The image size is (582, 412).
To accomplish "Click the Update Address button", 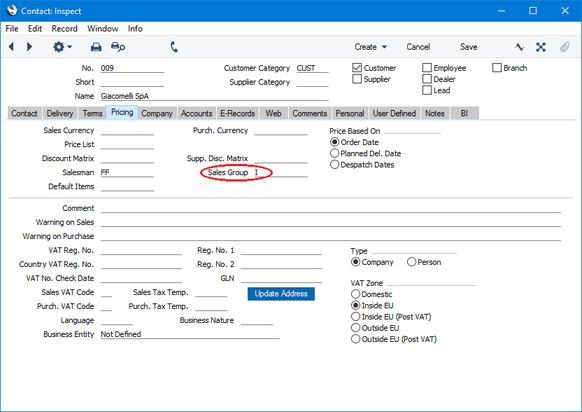I will [281, 294].
